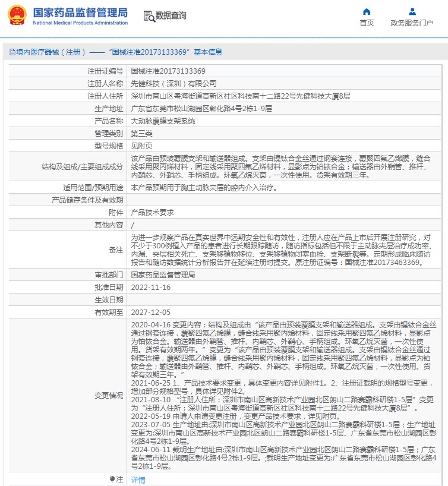The height and width of the screenshot is (486, 448).
Task: Click the 变更情况 row label
Action: point(109,396)
